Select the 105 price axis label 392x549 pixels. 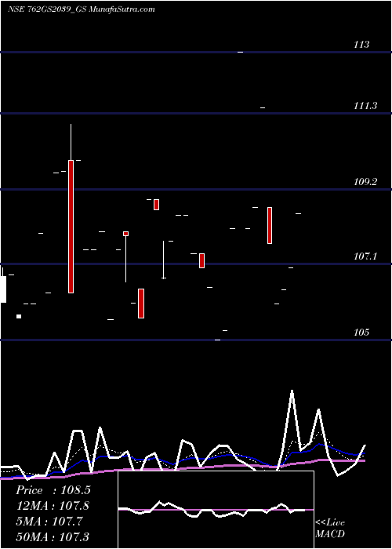[x=361, y=332]
